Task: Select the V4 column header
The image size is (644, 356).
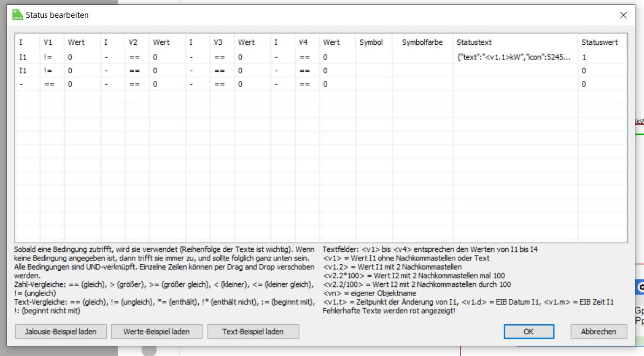Action: (307, 42)
